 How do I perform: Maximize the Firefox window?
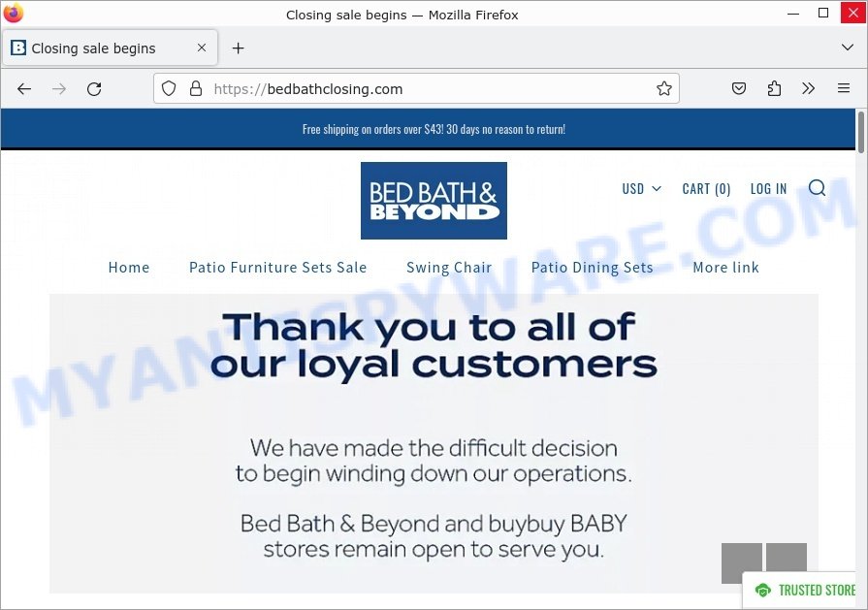tap(823, 13)
